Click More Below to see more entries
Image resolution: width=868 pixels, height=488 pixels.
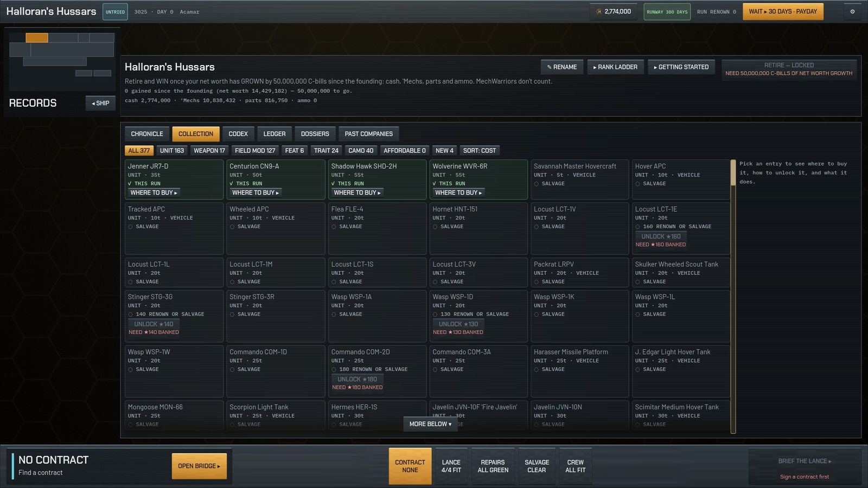(430, 424)
